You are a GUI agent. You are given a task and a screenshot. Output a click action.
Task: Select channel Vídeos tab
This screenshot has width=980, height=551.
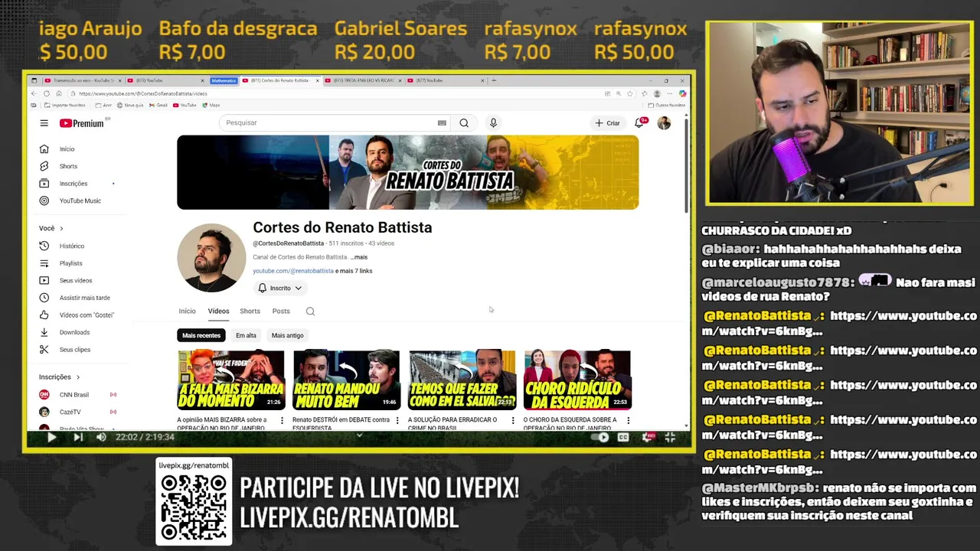click(x=218, y=311)
